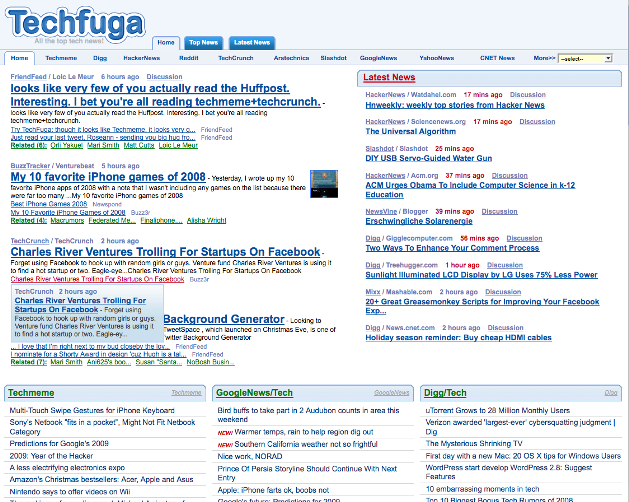Open the GoogleNews source tab

(x=378, y=58)
